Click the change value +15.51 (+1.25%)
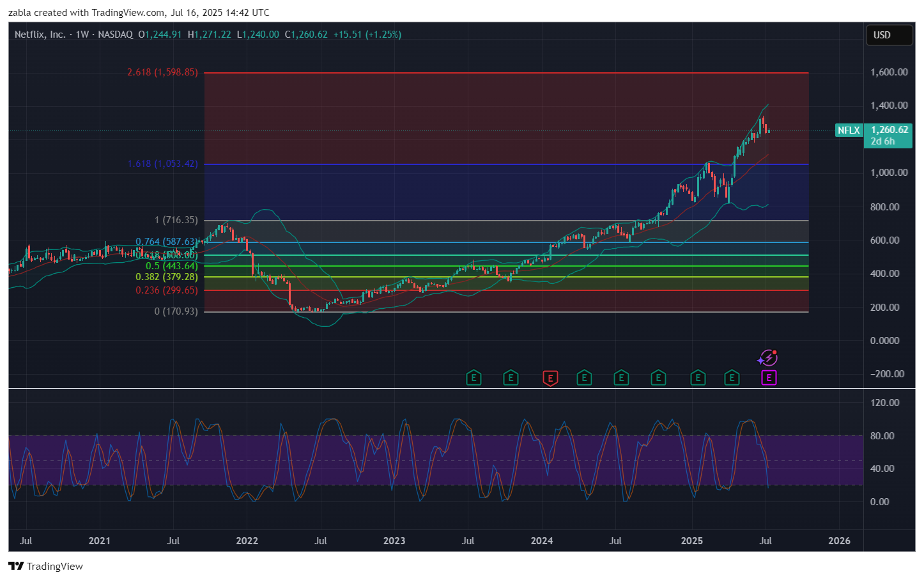 [x=367, y=35]
